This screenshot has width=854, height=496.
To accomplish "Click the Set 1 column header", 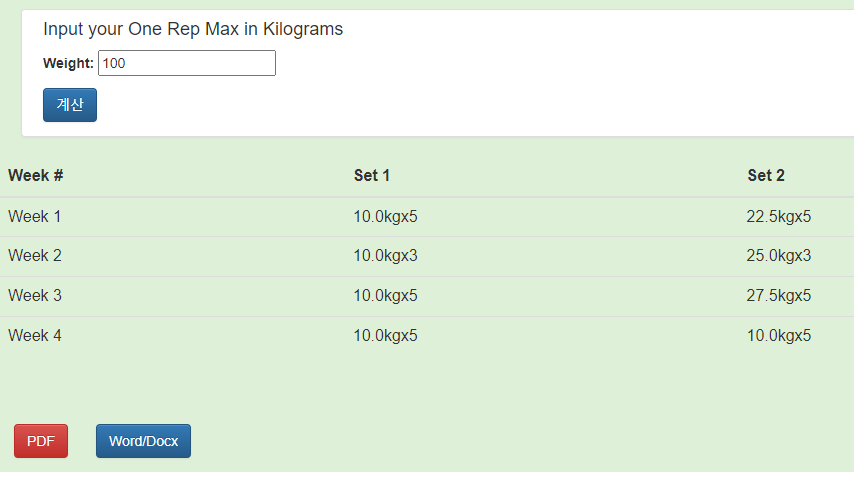I will click(372, 176).
